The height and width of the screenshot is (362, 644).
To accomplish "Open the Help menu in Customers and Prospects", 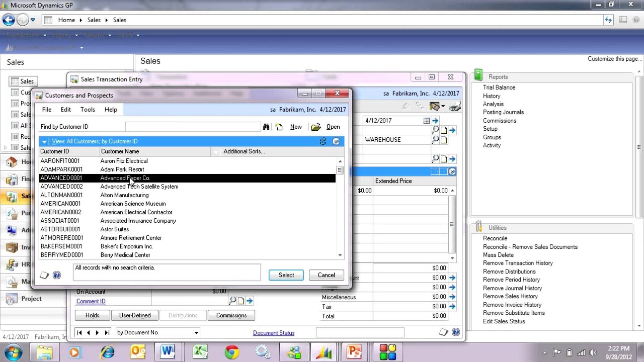I will pyautogui.click(x=111, y=110).
